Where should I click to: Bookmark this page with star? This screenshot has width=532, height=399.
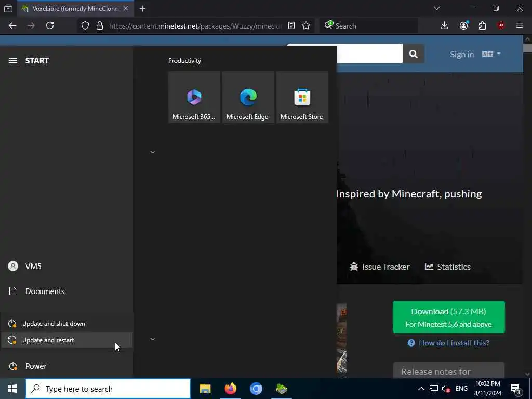[x=306, y=26]
